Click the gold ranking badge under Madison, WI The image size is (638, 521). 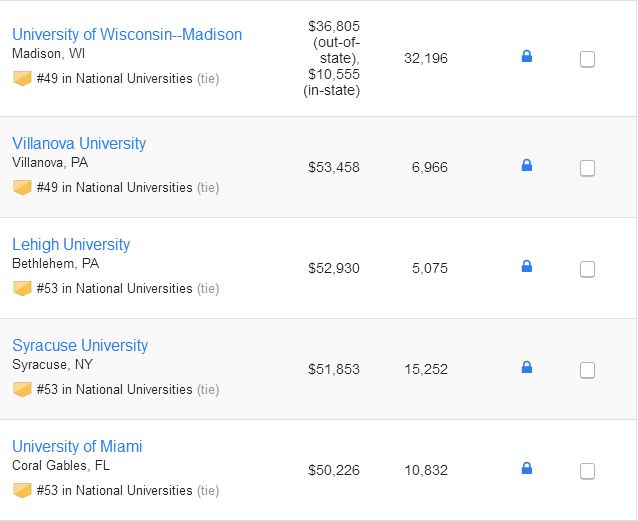(x=22, y=78)
